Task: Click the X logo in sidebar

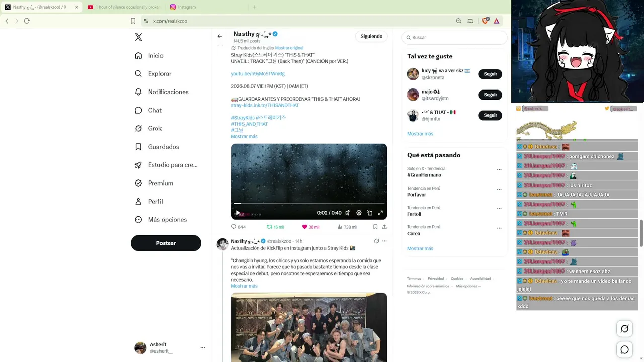Action: [x=138, y=37]
